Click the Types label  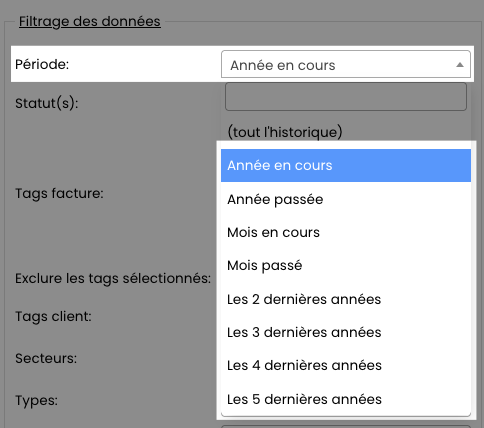36,400
